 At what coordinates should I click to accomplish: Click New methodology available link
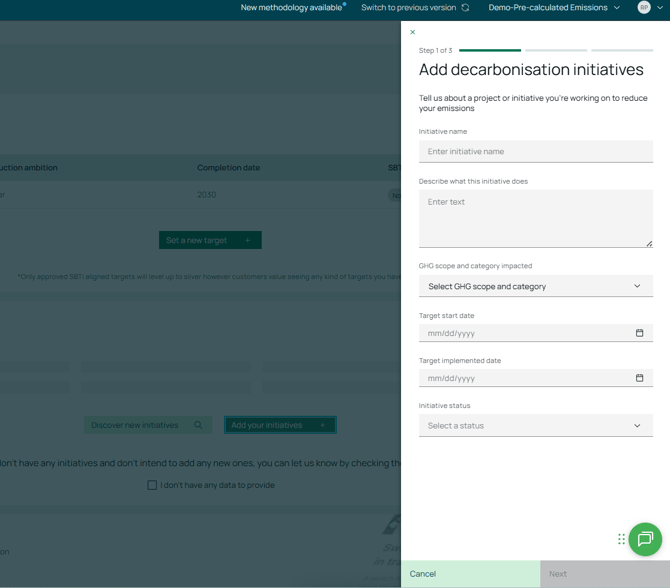tap(292, 8)
